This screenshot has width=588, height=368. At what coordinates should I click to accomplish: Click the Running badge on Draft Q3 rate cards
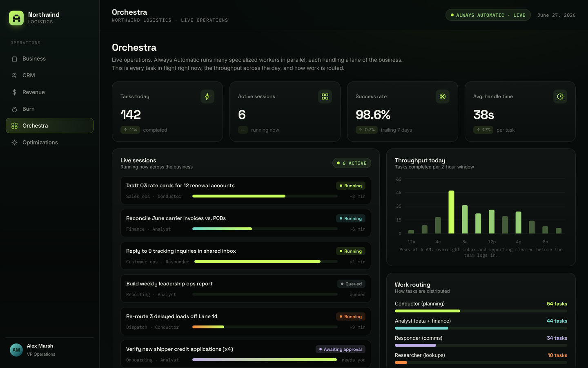click(351, 186)
